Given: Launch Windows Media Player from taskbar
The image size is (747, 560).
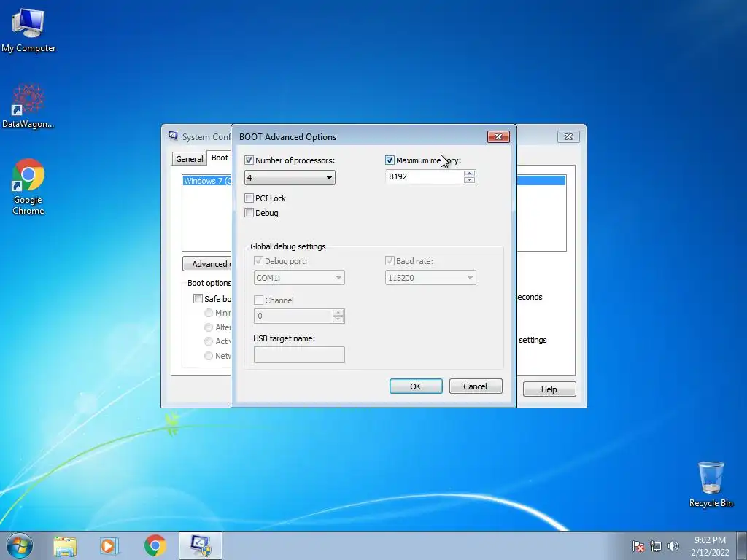Looking at the screenshot, I should point(109,545).
